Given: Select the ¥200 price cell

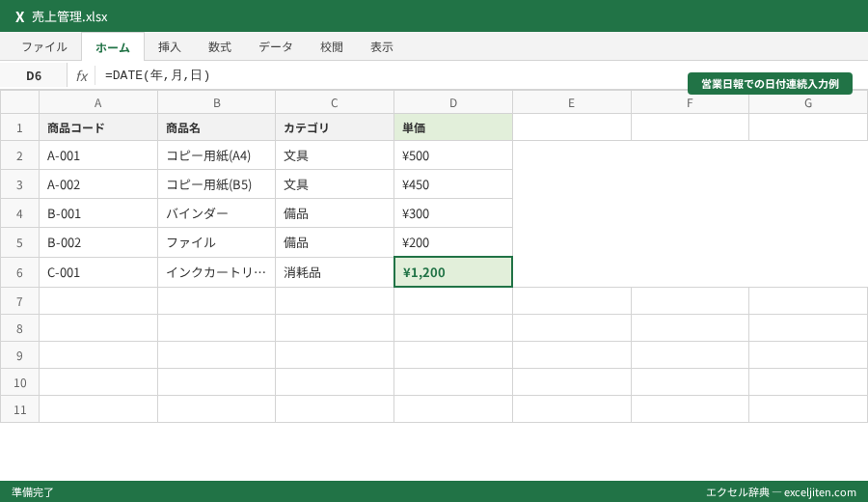Looking at the screenshot, I should [453, 242].
